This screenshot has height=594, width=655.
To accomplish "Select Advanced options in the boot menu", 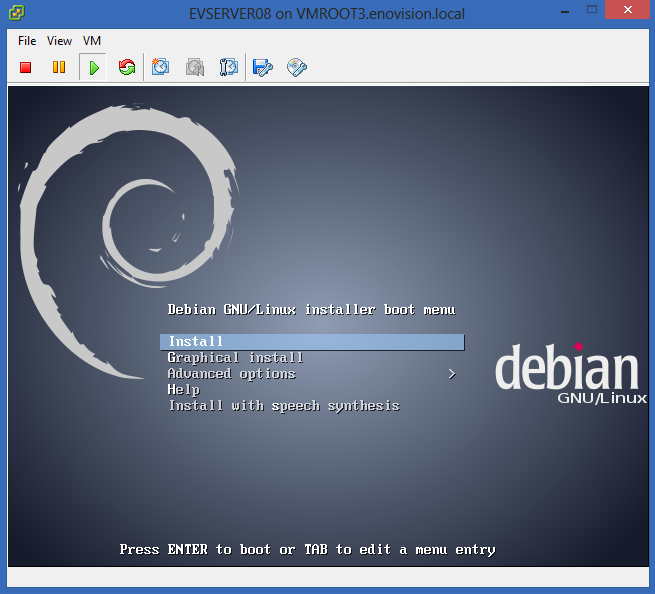I will (x=231, y=374).
